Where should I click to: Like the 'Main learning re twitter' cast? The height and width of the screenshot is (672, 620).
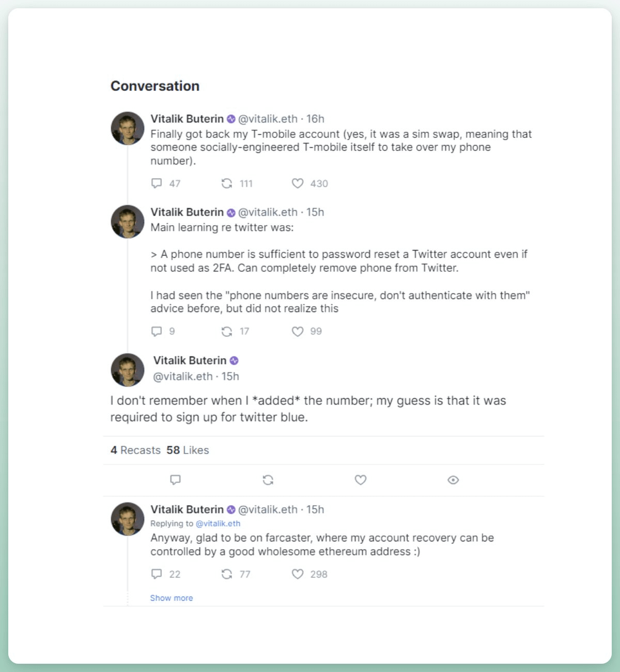(x=298, y=331)
